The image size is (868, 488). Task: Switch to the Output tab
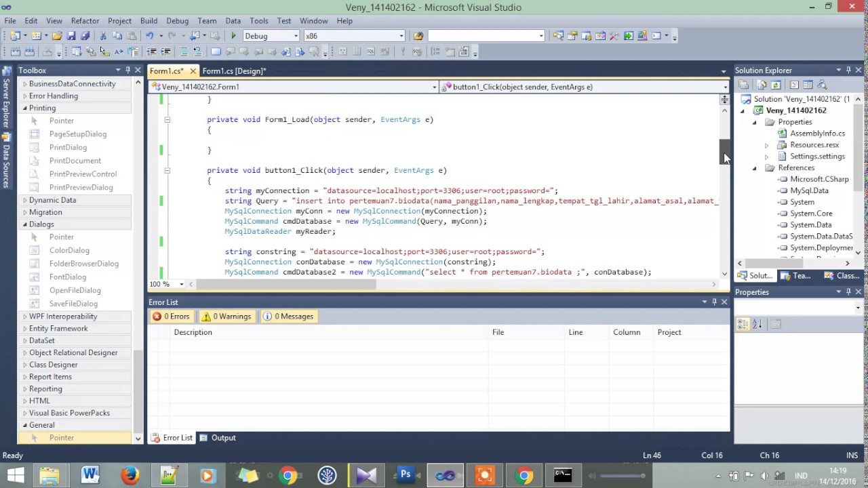coord(217,438)
